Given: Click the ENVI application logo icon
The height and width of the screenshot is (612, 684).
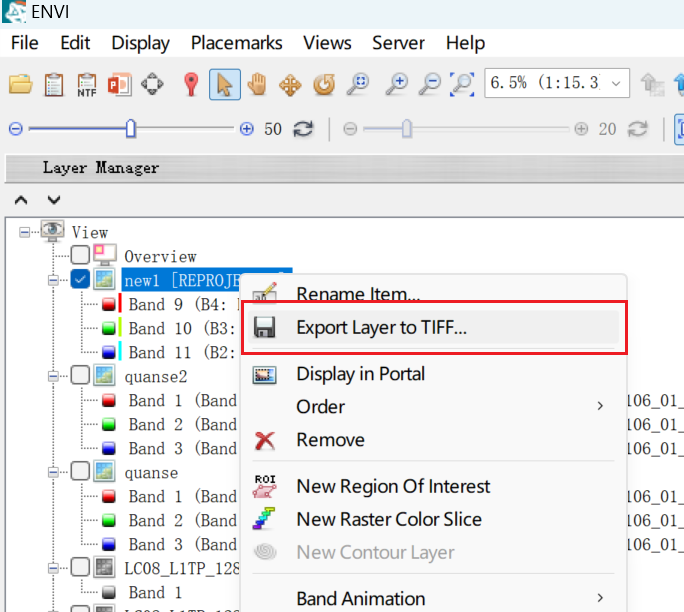Looking at the screenshot, I should click(x=14, y=12).
